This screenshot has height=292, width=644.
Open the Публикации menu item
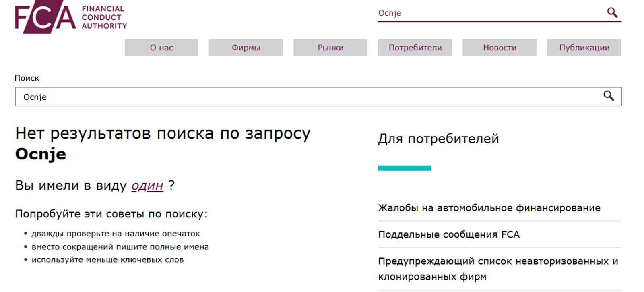tap(584, 48)
